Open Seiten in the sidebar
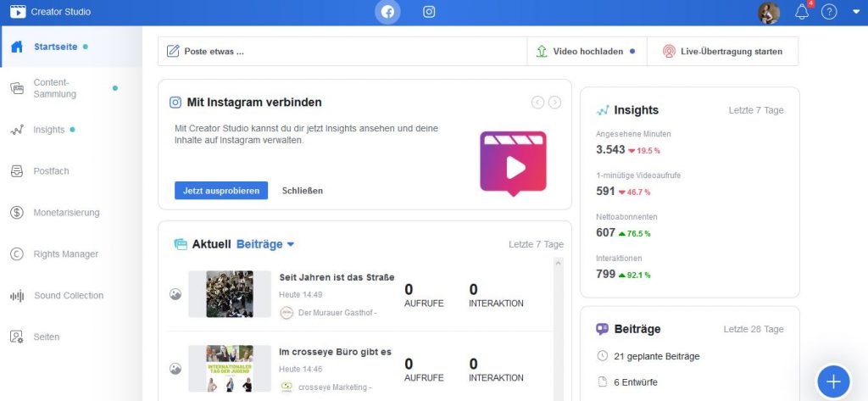Screen dimensions: 868x401 [71, 337]
